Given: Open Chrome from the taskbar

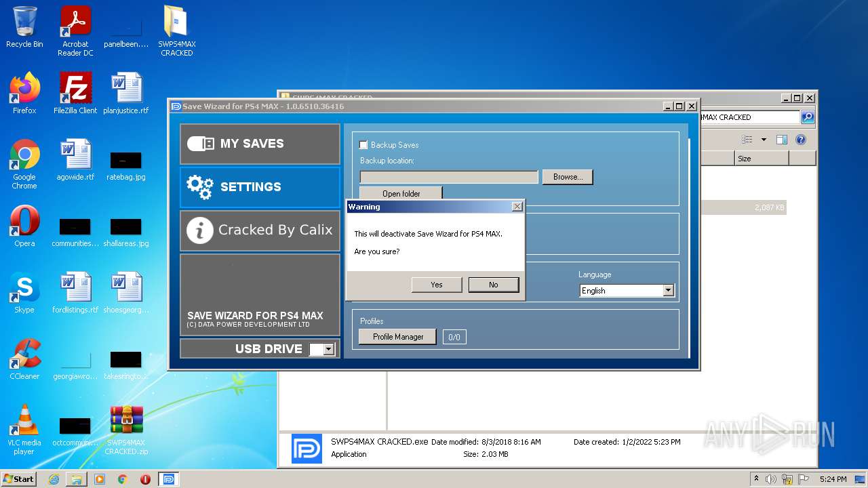Looking at the screenshot, I should pyautogui.click(x=123, y=479).
